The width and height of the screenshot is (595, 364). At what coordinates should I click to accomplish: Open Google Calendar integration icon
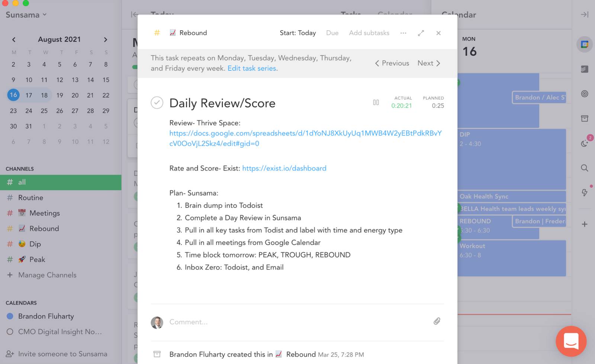585,45
